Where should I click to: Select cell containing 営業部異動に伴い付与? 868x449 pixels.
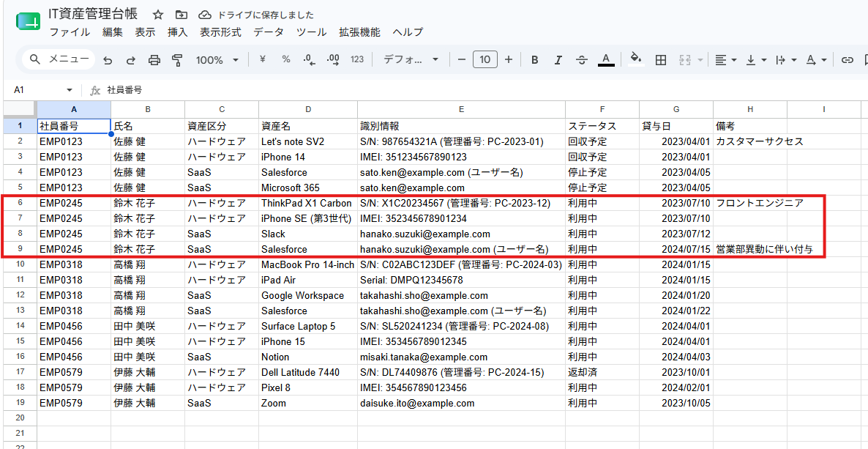click(750, 250)
